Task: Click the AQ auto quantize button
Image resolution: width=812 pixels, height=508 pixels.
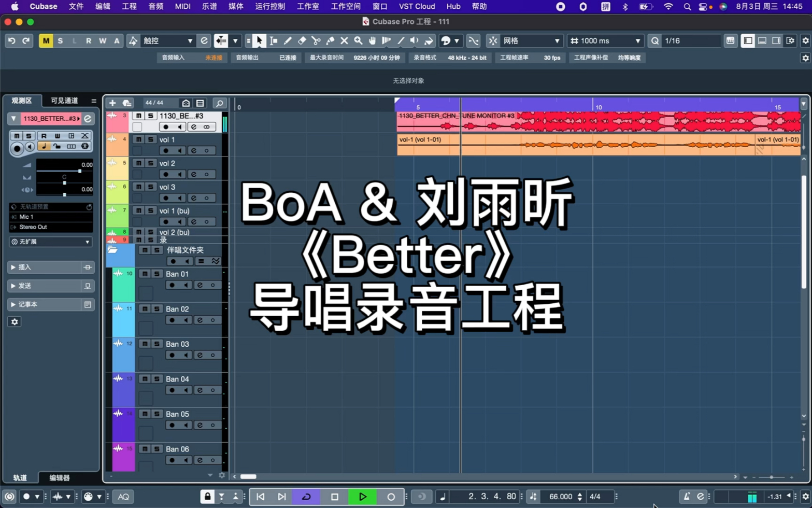Action: pos(123,497)
